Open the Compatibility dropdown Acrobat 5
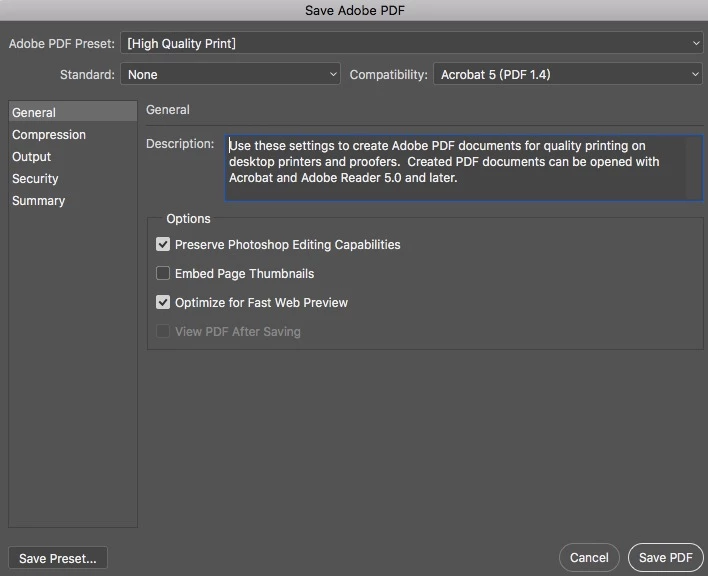 (x=568, y=74)
